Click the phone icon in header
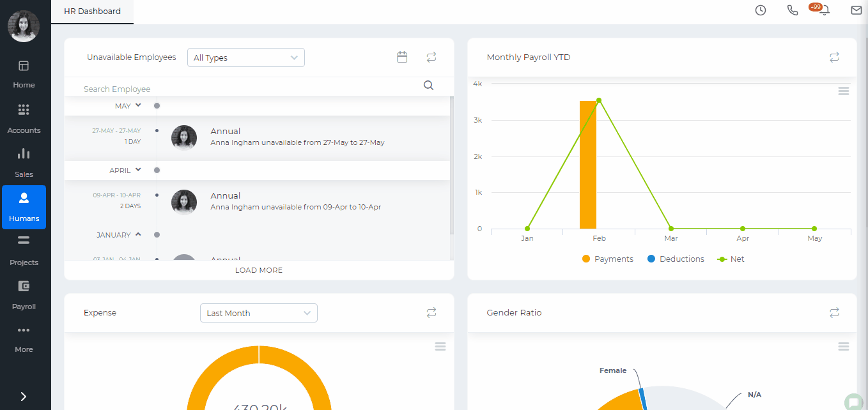868x410 pixels. [793, 10]
